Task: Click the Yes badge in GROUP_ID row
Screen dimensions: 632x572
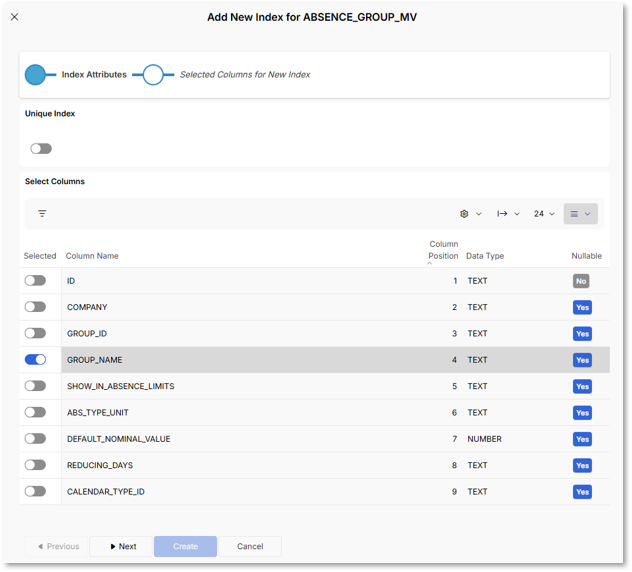Action: click(x=582, y=334)
